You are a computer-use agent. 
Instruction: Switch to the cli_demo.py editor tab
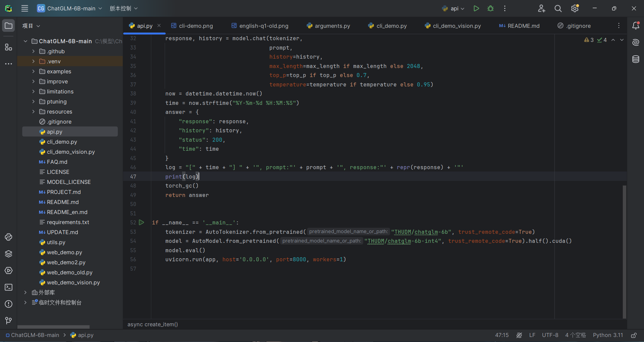391,26
